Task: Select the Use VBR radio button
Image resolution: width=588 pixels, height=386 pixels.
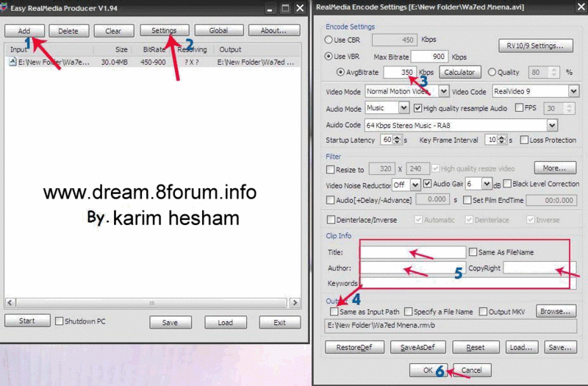Action: click(x=329, y=57)
